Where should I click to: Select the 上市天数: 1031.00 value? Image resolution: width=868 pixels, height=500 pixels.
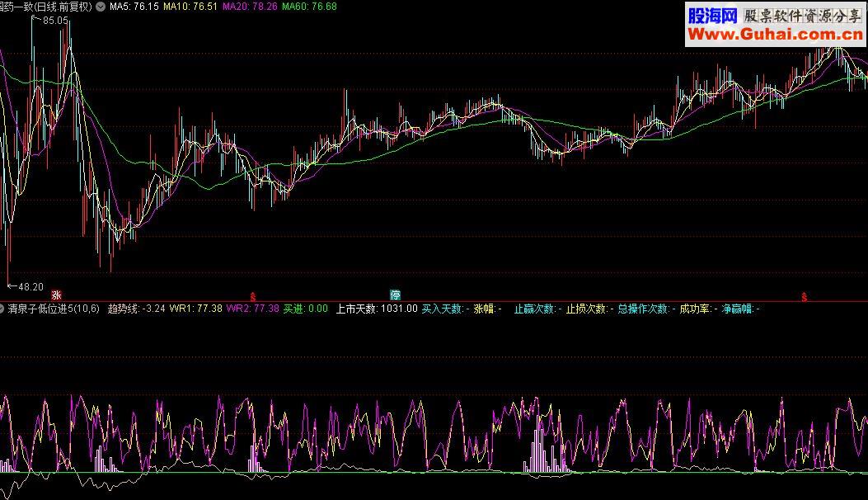tap(377, 309)
